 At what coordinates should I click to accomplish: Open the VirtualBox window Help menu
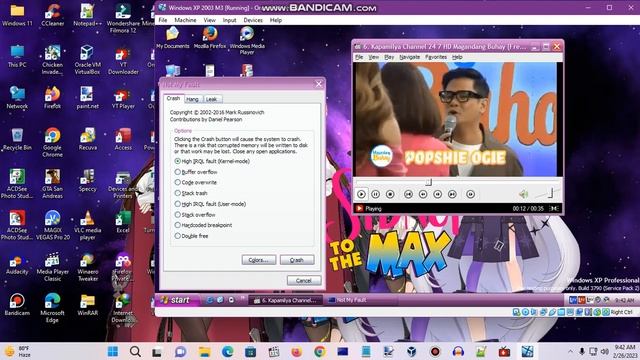pos(276,20)
